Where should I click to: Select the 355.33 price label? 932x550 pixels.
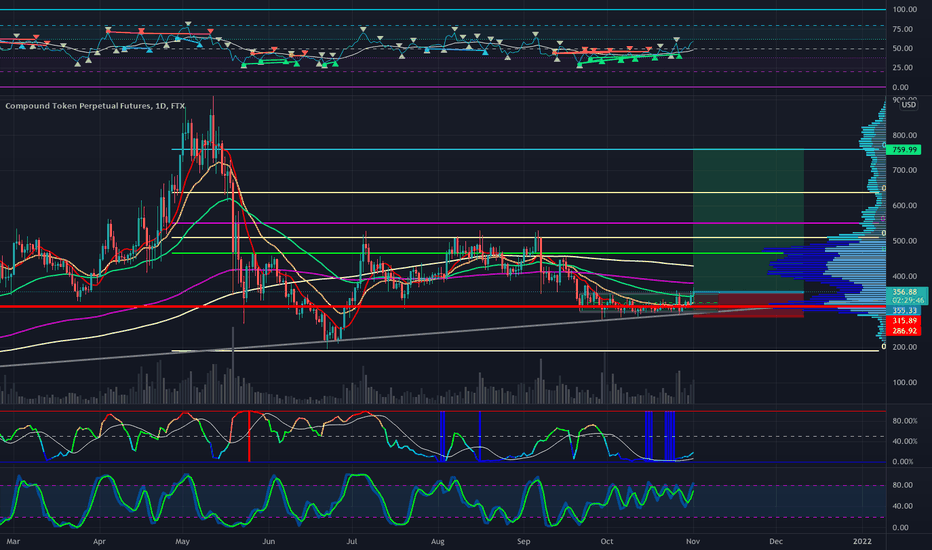coord(903,310)
